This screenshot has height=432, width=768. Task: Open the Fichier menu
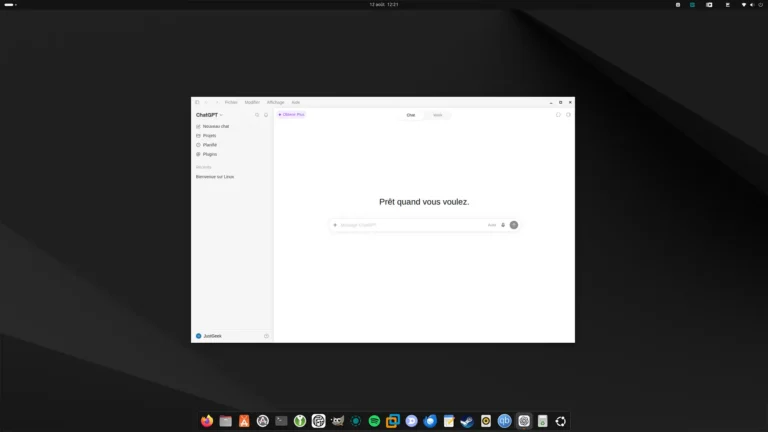click(x=231, y=102)
